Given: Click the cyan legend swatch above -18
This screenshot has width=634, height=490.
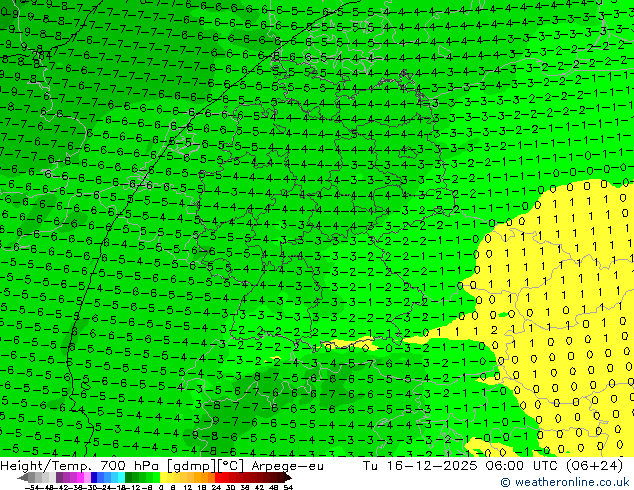Looking at the screenshot, I should pos(121,478).
